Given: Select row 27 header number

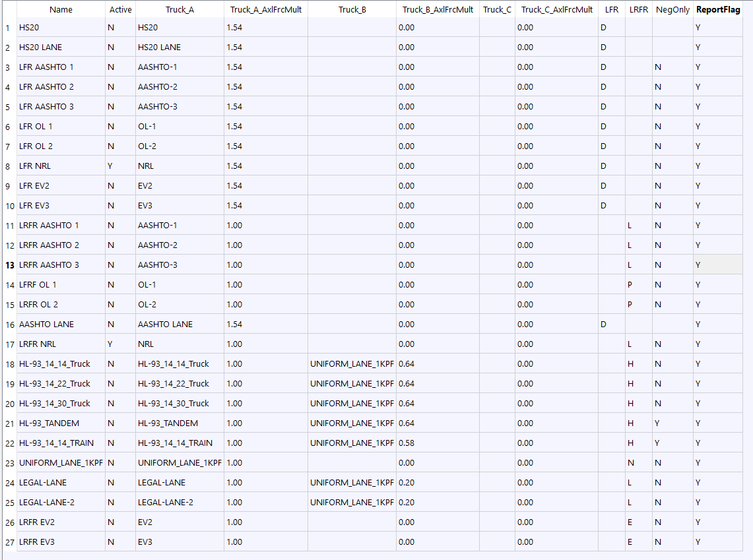Looking at the screenshot, I should pos(8,542).
